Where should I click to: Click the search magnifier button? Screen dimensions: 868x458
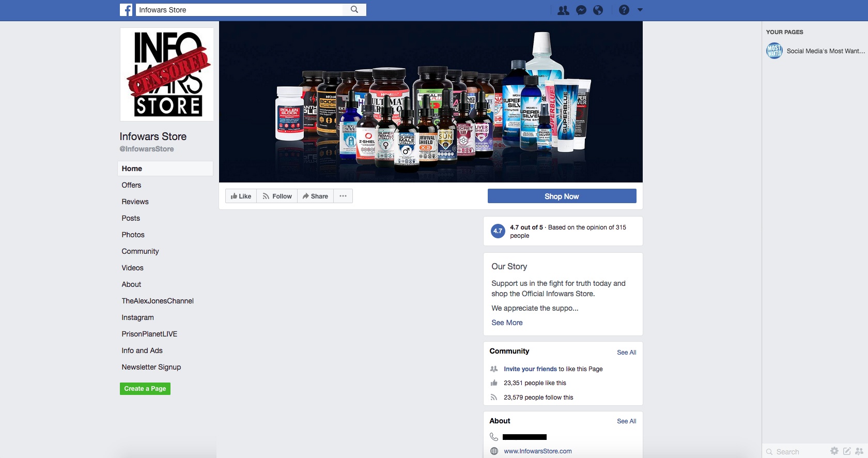coord(354,9)
